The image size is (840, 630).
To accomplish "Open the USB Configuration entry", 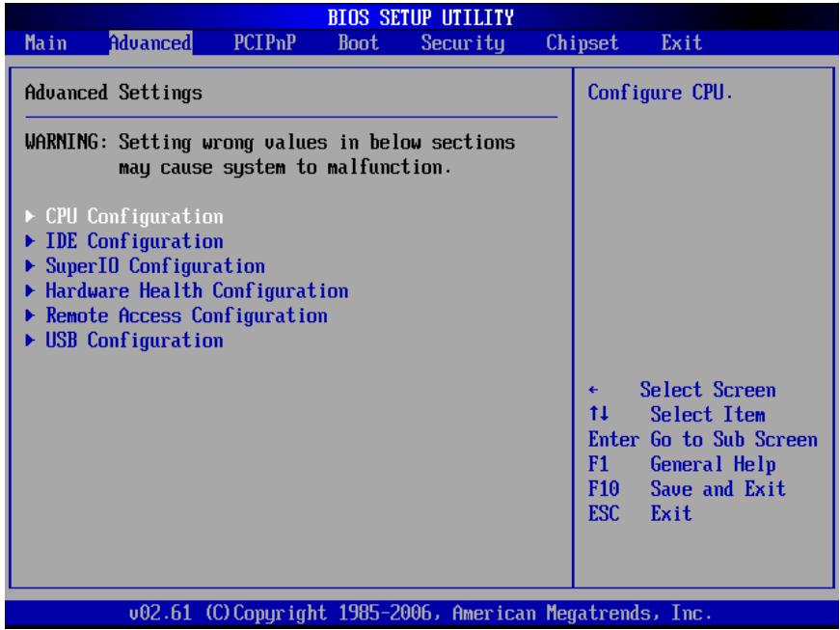I will [x=134, y=341].
